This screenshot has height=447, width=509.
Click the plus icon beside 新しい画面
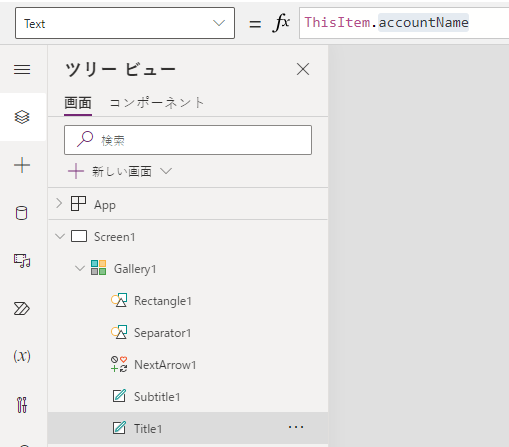[76, 171]
